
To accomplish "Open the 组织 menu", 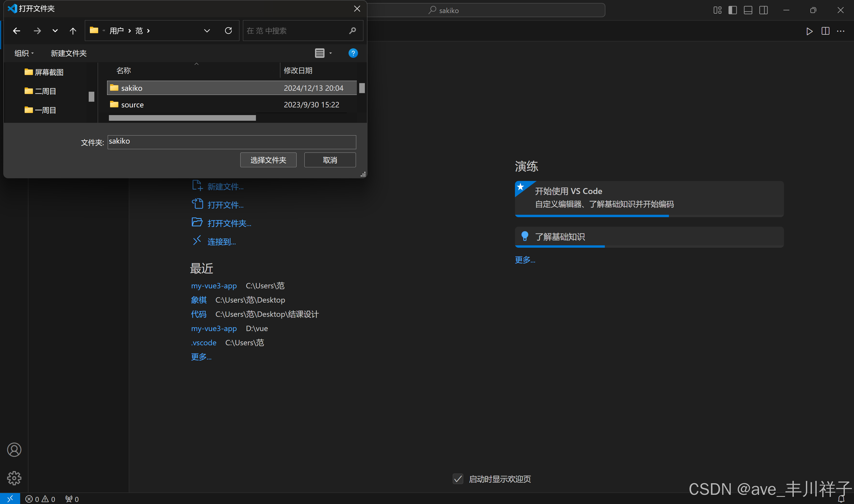I will [x=24, y=53].
